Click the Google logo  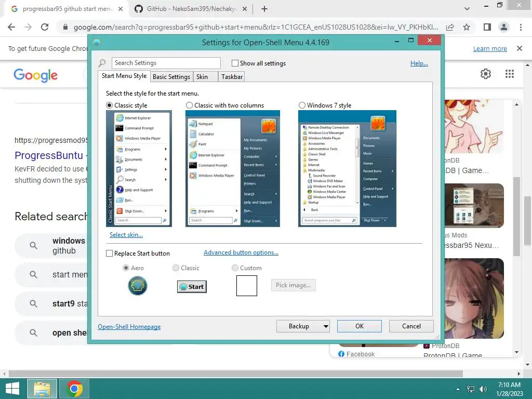pos(36,75)
